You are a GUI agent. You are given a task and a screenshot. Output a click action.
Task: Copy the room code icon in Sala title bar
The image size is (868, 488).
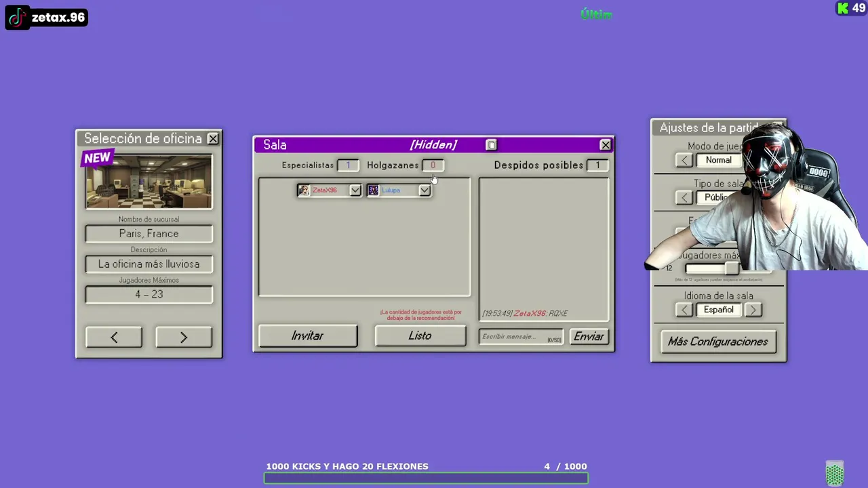click(492, 145)
